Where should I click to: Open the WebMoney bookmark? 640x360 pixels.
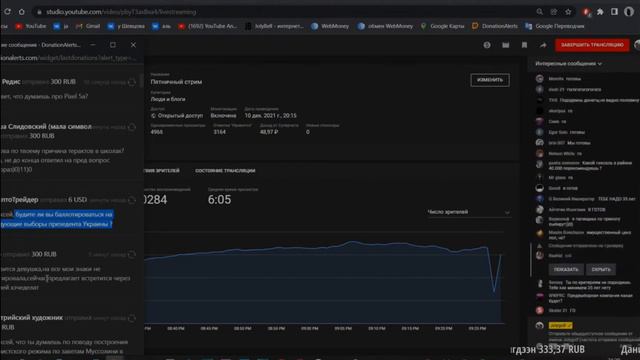click(330, 26)
